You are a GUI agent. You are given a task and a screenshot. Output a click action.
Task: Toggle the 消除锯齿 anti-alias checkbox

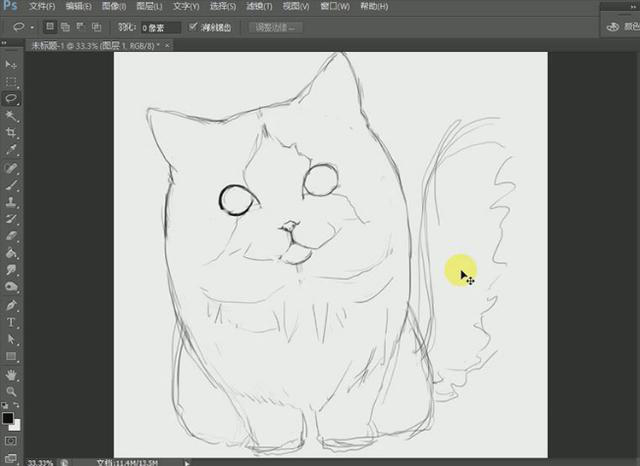[x=191, y=28]
